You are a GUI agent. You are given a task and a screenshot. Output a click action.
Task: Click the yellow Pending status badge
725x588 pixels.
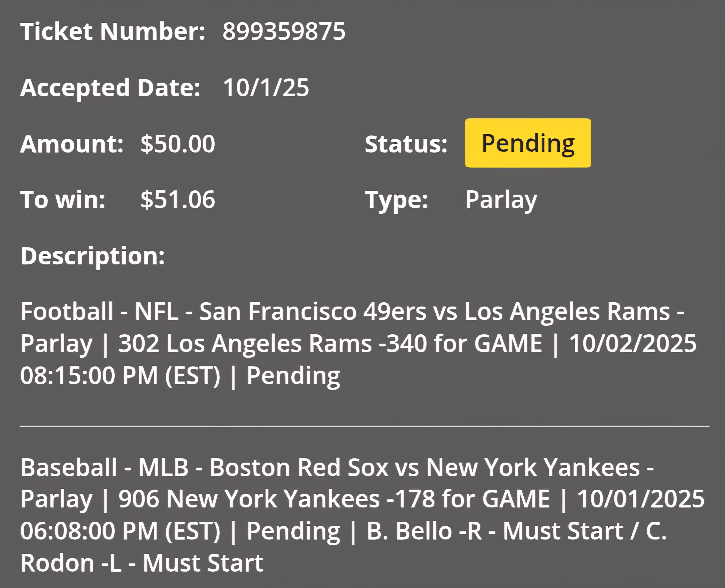pyautogui.click(x=528, y=143)
